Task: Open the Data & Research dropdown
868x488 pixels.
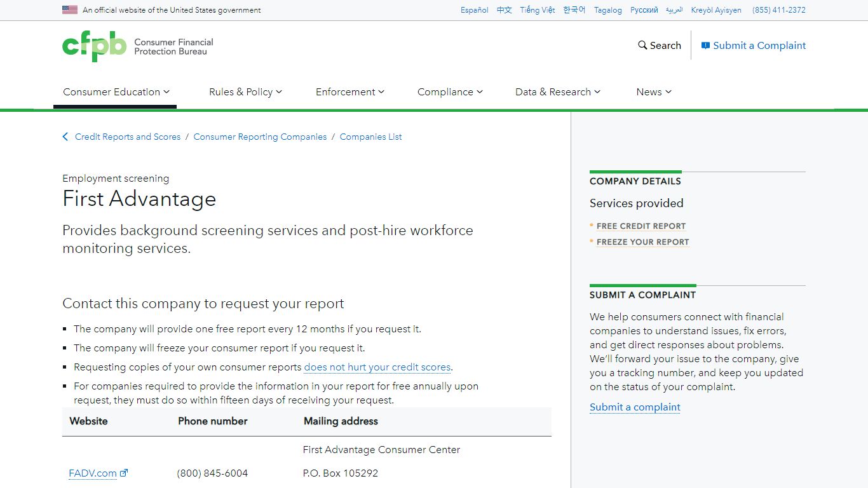Action: pyautogui.click(x=558, y=91)
